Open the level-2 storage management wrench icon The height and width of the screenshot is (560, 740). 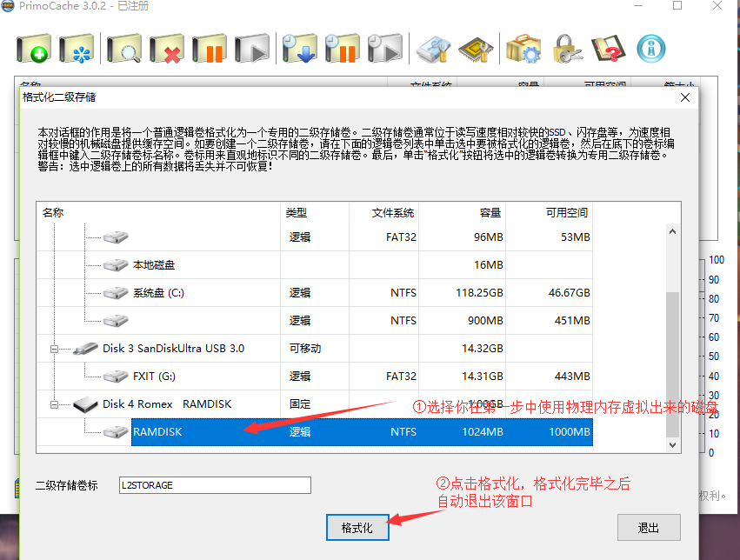tap(433, 48)
